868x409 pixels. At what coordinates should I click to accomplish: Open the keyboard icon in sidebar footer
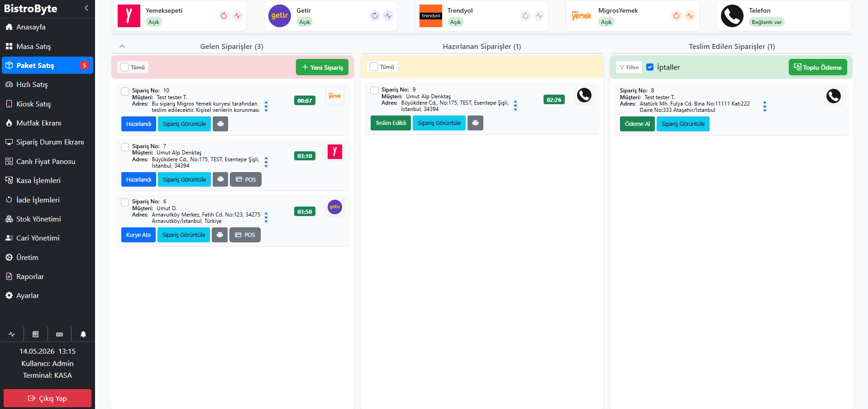pos(59,334)
